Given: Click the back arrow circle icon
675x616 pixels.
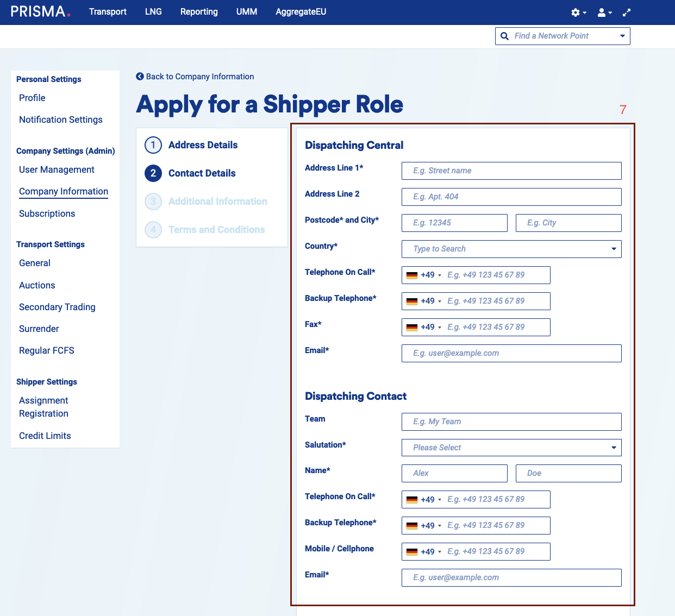Looking at the screenshot, I should pos(140,77).
